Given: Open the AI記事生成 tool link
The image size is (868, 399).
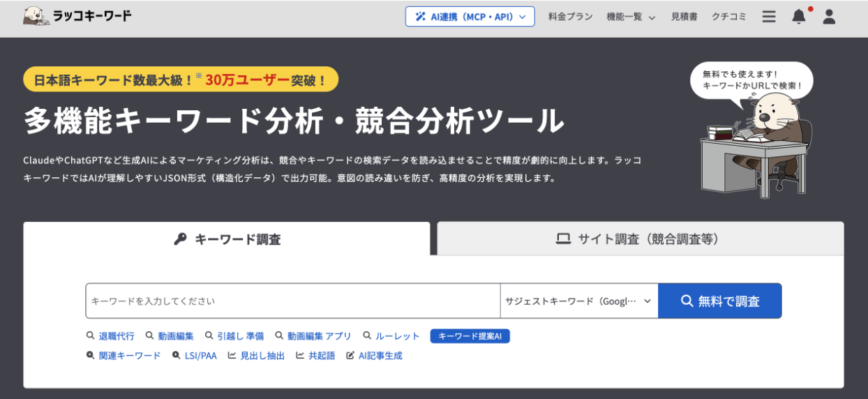Looking at the screenshot, I should point(380,355).
